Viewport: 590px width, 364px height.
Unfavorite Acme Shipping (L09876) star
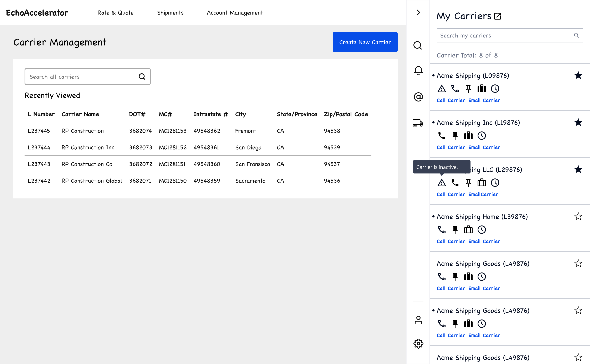(x=578, y=76)
